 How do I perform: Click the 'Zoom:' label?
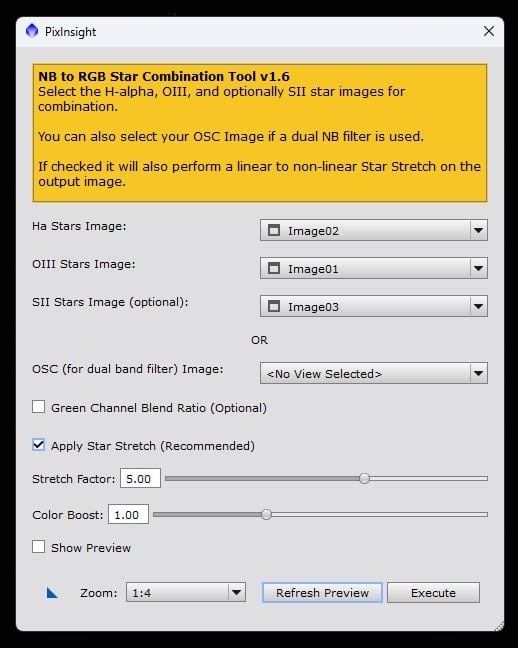99,593
